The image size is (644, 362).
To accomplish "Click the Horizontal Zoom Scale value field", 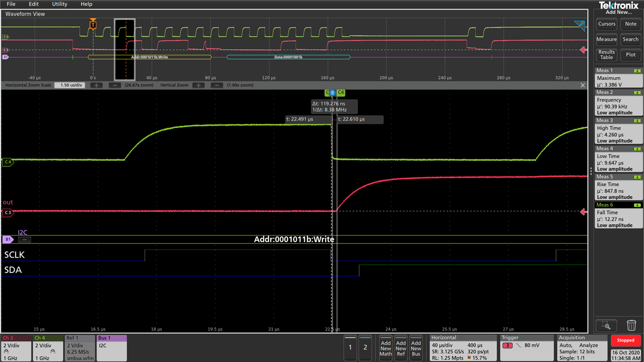I will click(x=70, y=85).
